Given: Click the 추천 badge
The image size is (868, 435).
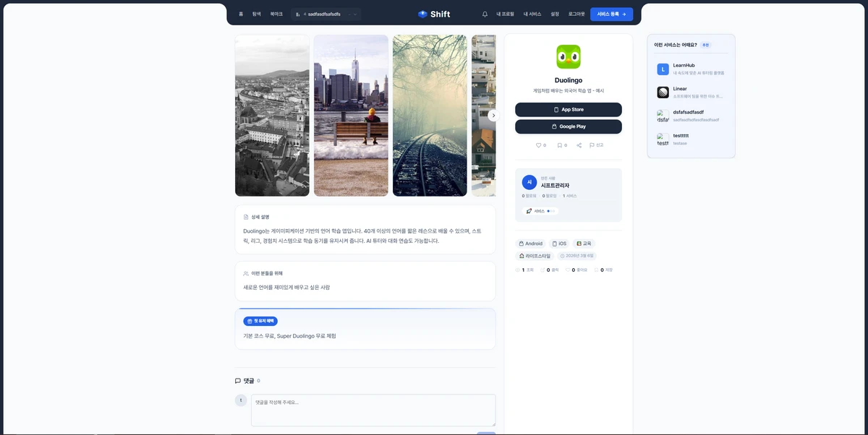Looking at the screenshot, I should click(705, 45).
